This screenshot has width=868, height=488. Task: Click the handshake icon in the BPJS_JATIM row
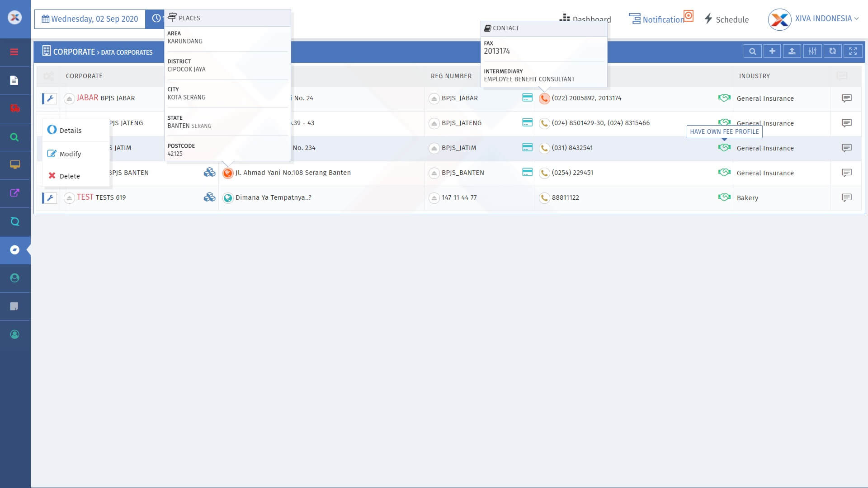coord(724,147)
